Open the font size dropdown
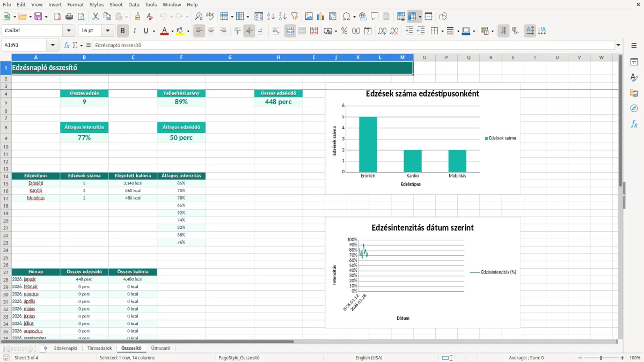Image resolution: width=644 pixels, height=362 pixels. 108,31
